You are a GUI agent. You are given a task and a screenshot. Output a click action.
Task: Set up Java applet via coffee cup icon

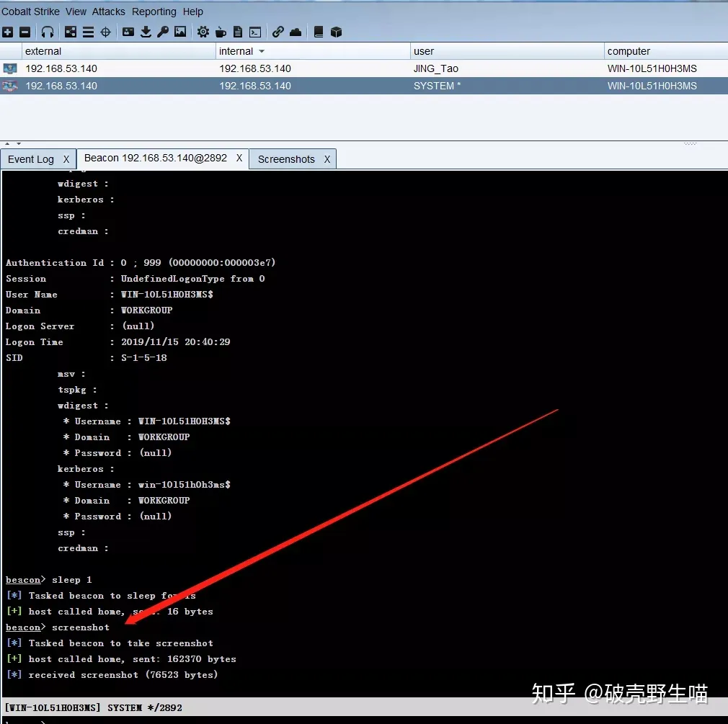pyautogui.click(x=221, y=32)
